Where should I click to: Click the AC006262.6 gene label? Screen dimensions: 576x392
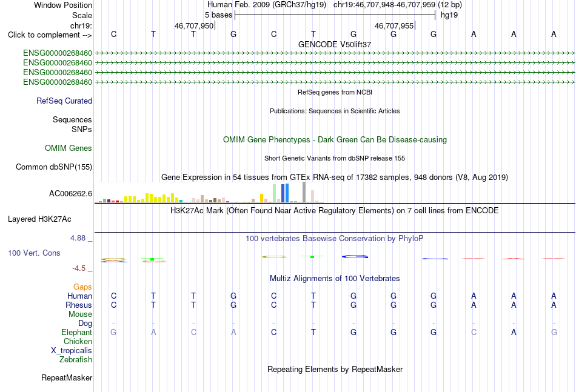(x=70, y=193)
